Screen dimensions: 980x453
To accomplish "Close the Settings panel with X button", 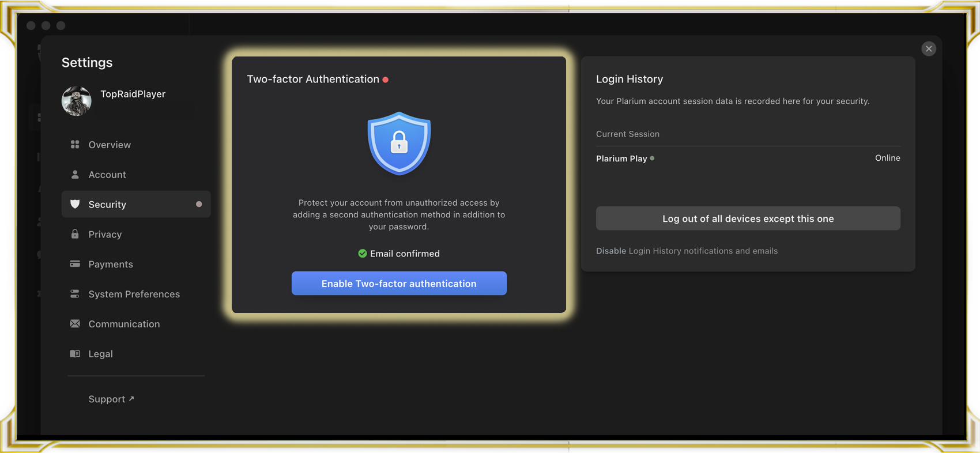I will point(929,49).
